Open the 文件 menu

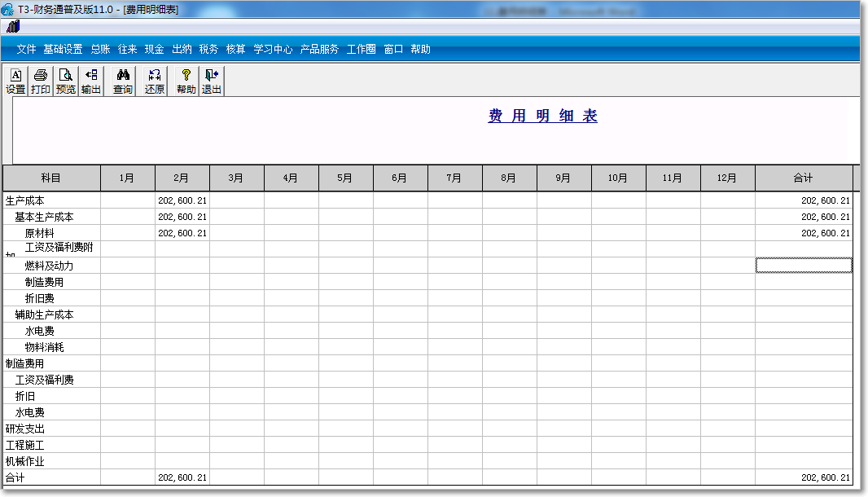27,49
